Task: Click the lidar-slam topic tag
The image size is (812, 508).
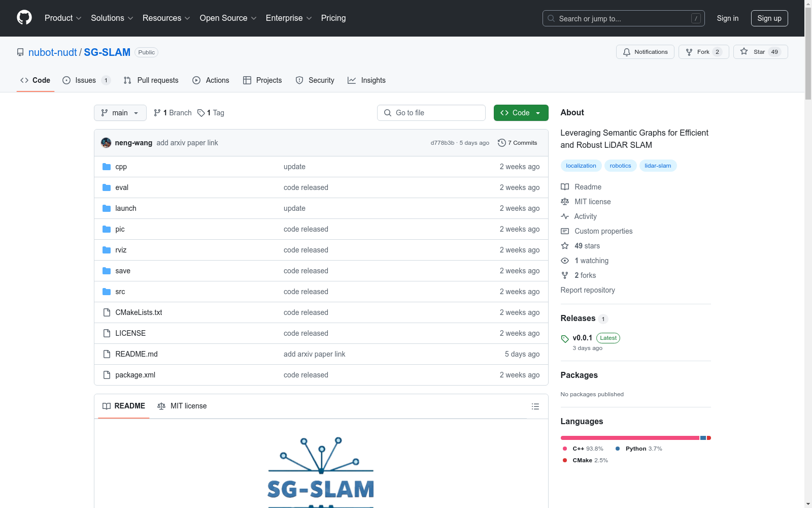Action: [658, 166]
